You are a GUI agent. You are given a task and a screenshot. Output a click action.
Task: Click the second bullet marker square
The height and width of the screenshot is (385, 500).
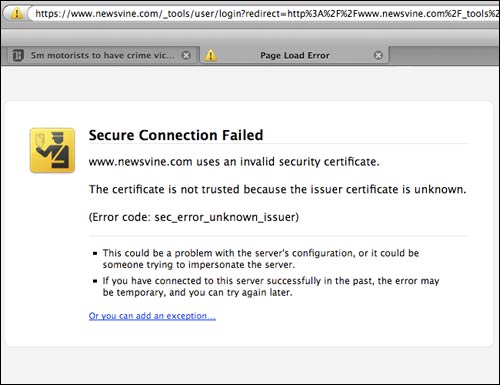(95, 281)
